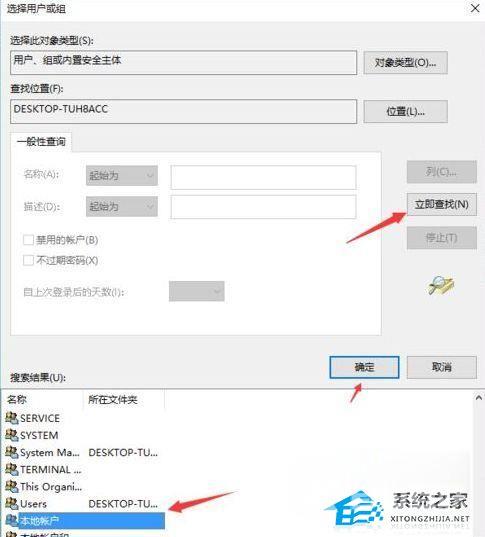Viewport: 485px width, 537px height.
Task: Open the 名称(A) 起始为 dropdown
Action: pos(122,176)
